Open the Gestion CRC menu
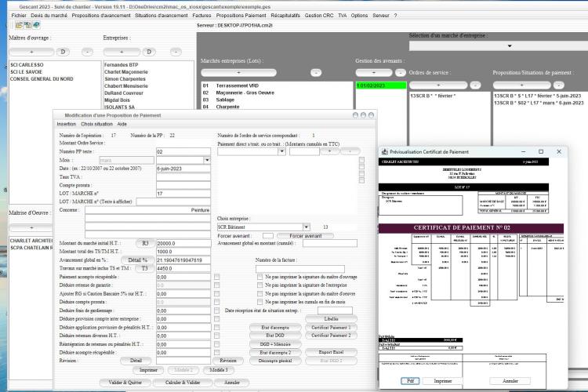 click(x=319, y=16)
